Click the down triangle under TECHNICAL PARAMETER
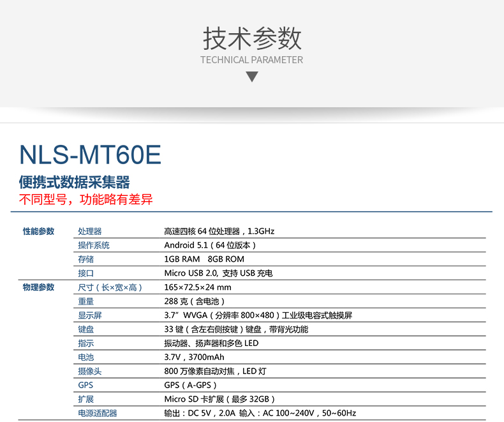The height and width of the screenshot is (422, 504). 252,77
